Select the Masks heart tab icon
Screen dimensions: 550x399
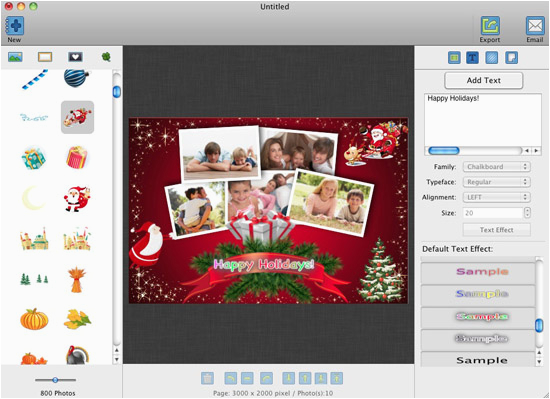coord(75,57)
